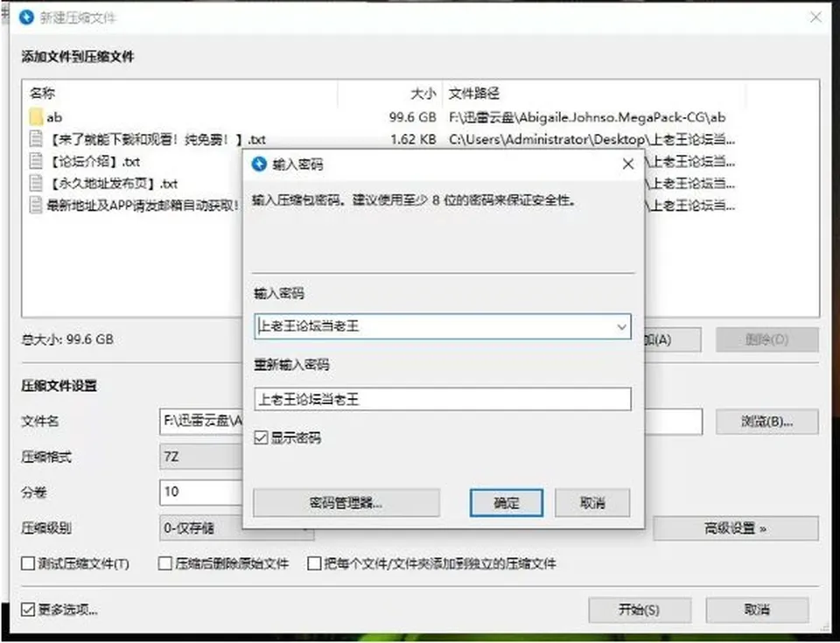Open the 分卷 combo box showing 10
840x643 pixels.
201,492
